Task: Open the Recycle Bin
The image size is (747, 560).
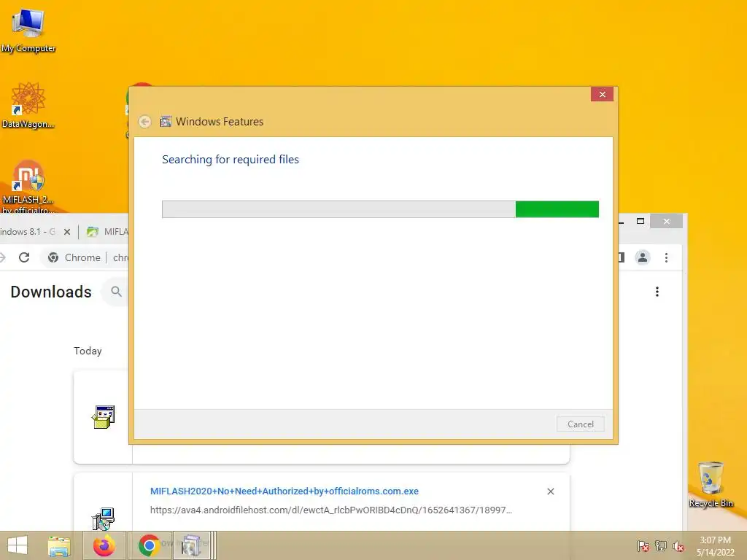Action: coord(711,484)
